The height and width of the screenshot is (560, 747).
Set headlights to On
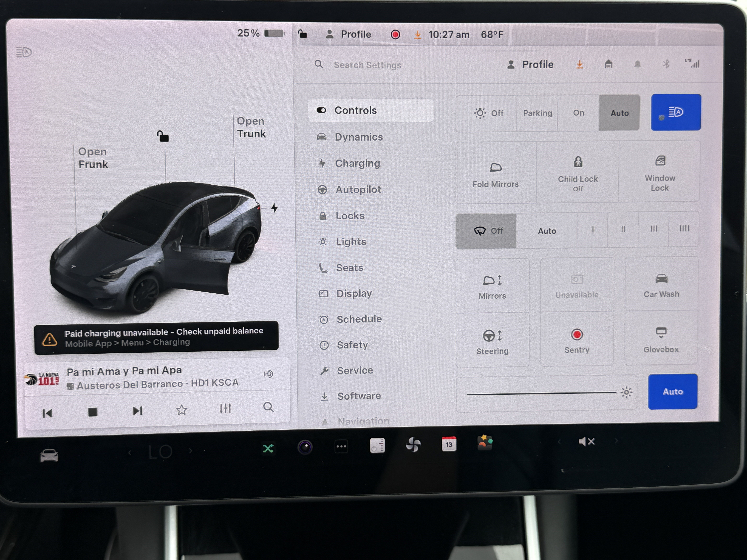[x=578, y=113]
